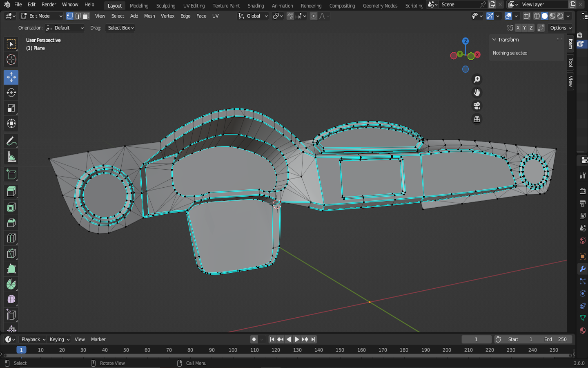Choose the Loop Cut tool

[11, 238]
